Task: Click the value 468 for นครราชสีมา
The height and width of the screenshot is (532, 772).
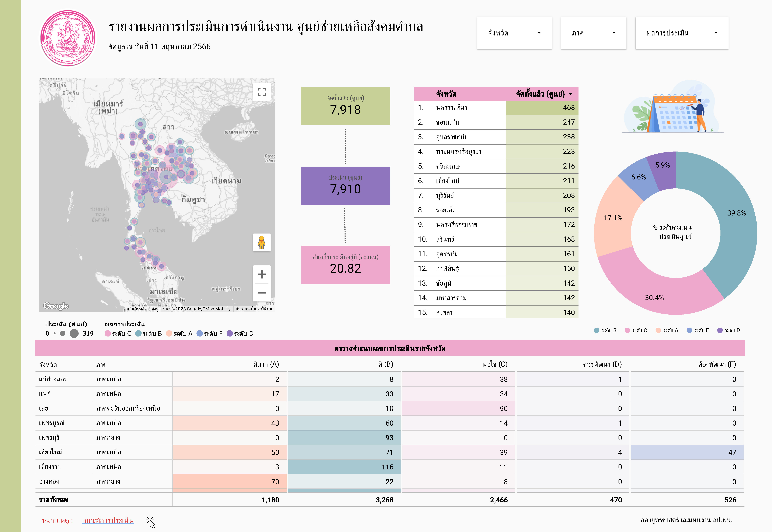Action: tap(569, 108)
